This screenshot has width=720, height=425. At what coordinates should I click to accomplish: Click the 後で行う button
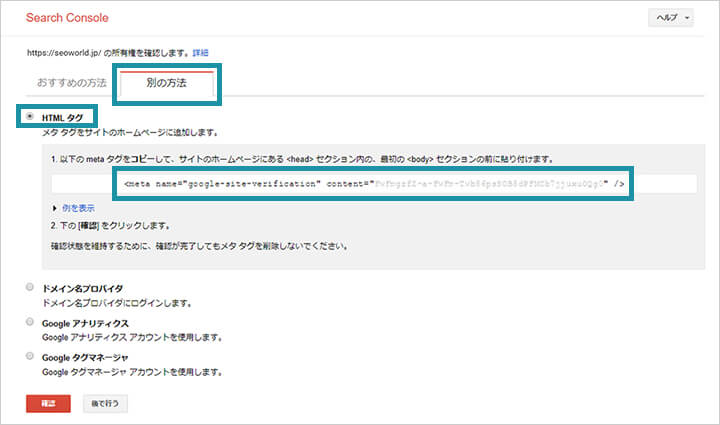coord(105,403)
